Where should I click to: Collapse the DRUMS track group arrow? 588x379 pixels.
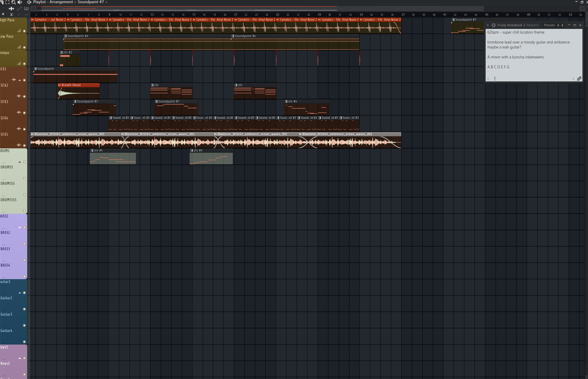pos(20,162)
